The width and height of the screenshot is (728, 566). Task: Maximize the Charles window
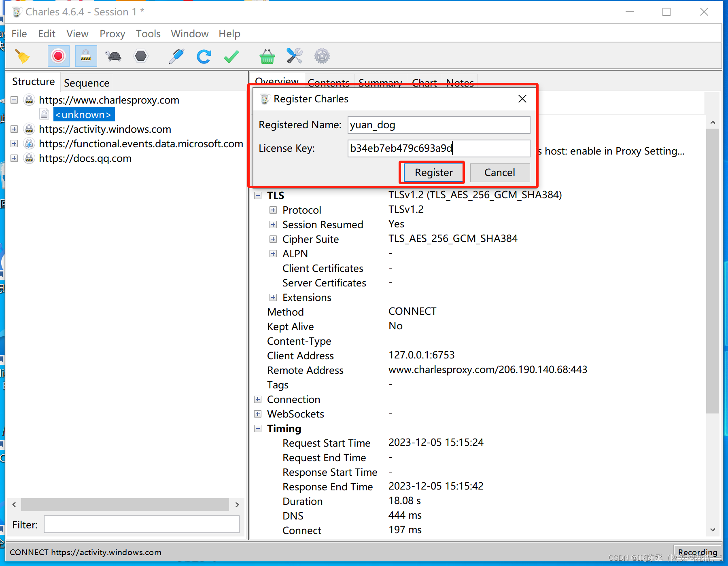[666, 12]
